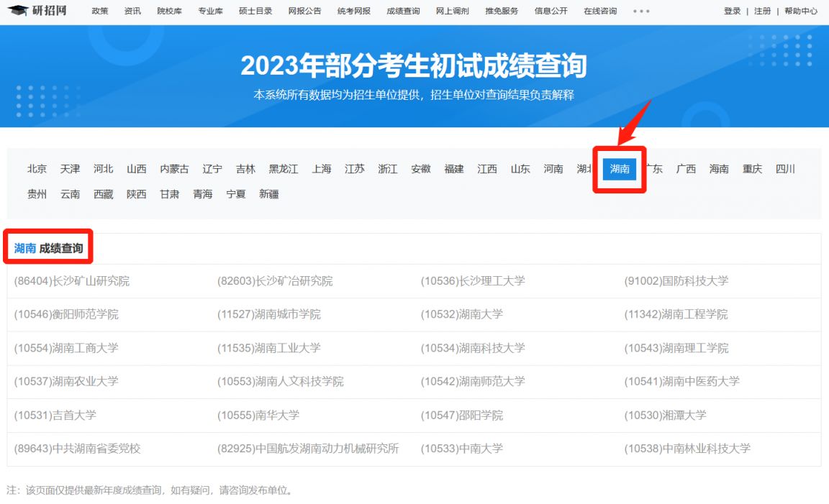Viewport: 829px width, 504px height.
Task: Click the 登录 link
Action: (x=733, y=11)
